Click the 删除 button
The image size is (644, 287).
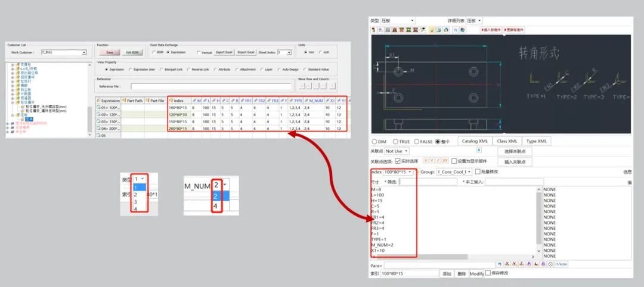pos(462,274)
